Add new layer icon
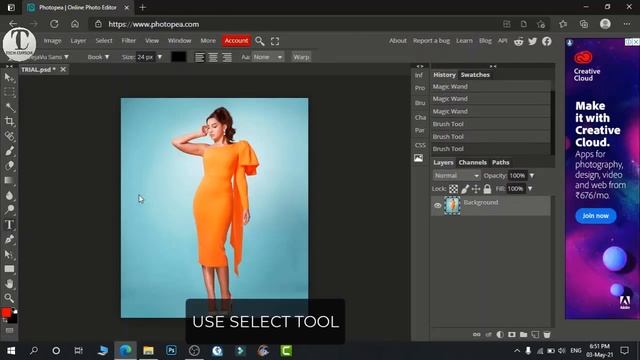640x360 pixels. [535, 335]
